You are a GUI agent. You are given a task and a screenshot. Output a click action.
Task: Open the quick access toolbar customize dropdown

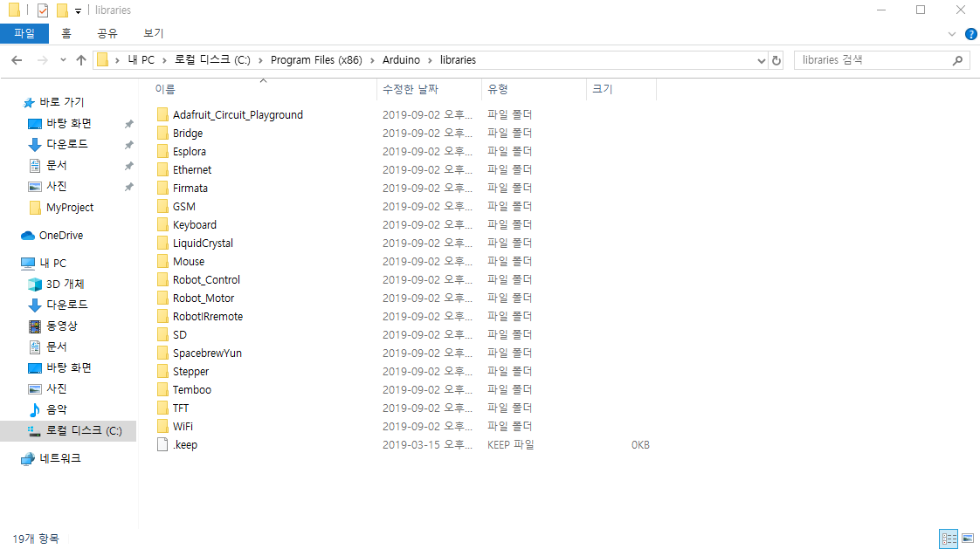(x=78, y=10)
